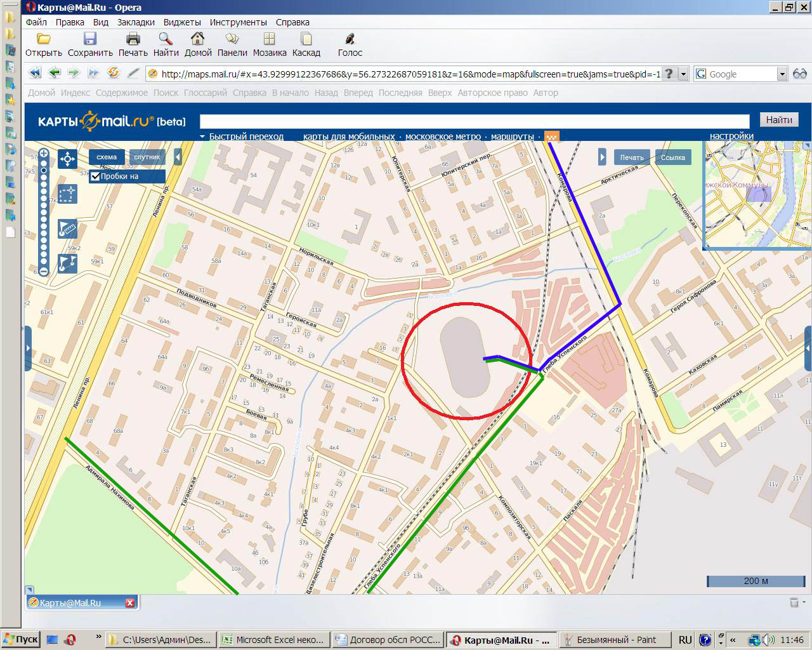
Task: Show hidden tray icons chevron
Action: [x=733, y=639]
